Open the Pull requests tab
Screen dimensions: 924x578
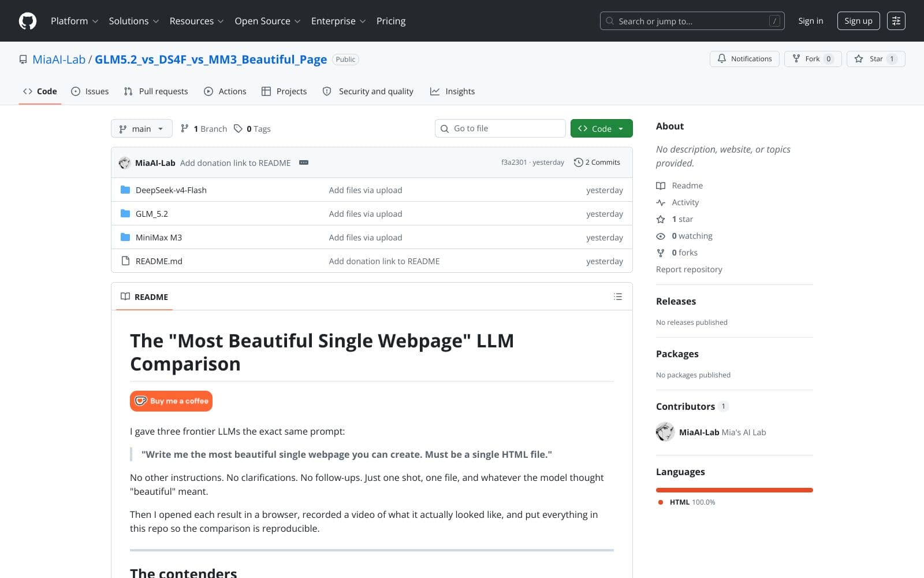156,91
